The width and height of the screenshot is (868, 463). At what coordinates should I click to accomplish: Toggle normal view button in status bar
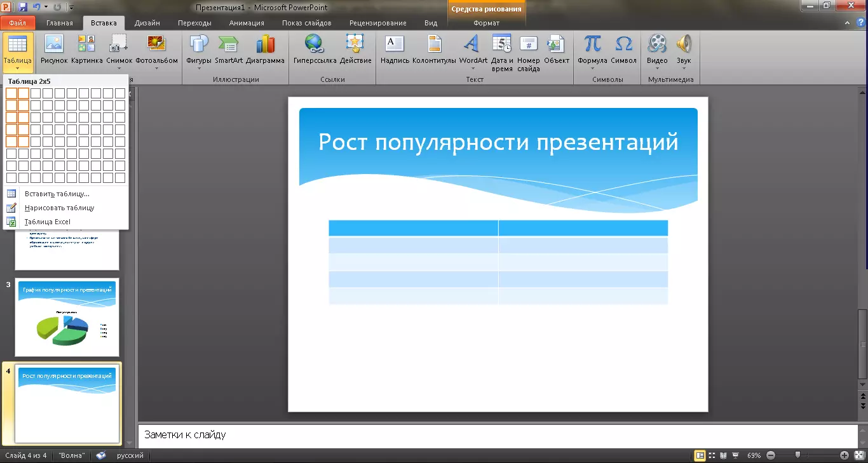click(x=700, y=455)
